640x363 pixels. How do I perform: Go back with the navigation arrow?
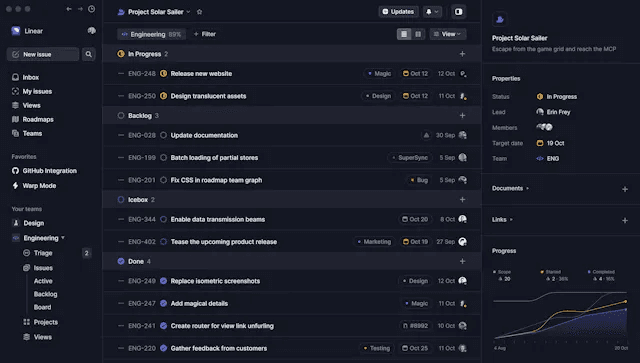pos(69,9)
